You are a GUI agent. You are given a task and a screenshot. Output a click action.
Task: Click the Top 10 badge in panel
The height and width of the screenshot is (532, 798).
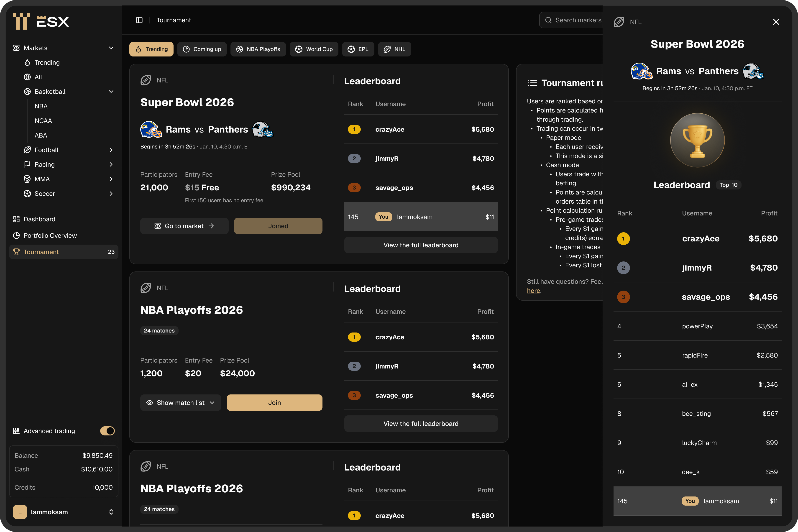click(x=729, y=185)
